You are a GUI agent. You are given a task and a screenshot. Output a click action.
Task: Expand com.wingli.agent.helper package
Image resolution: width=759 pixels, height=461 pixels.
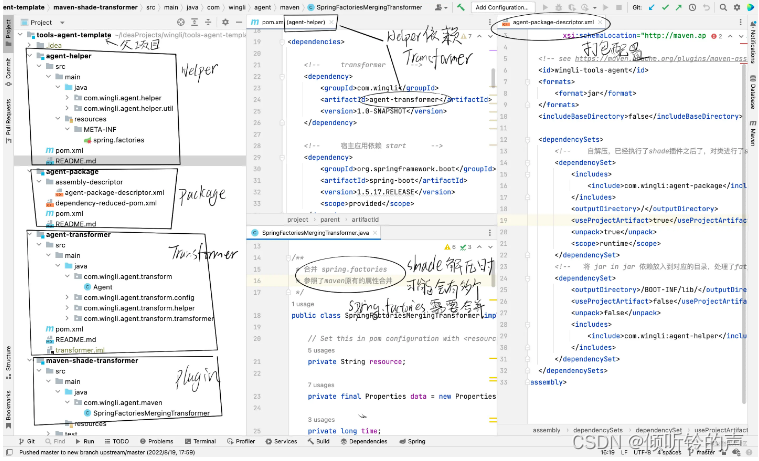[x=67, y=98]
